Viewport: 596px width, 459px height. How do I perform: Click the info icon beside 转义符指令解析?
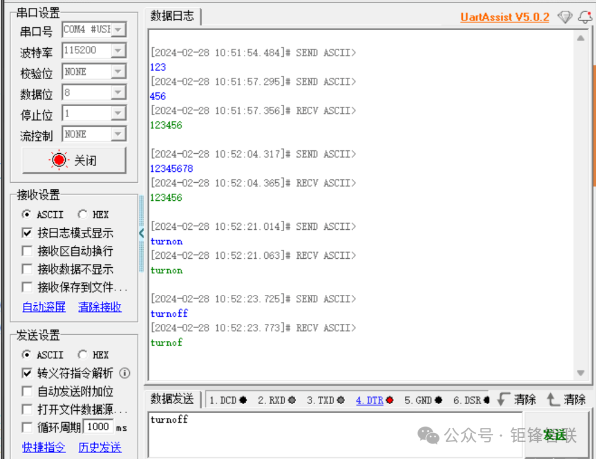pyautogui.click(x=125, y=373)
